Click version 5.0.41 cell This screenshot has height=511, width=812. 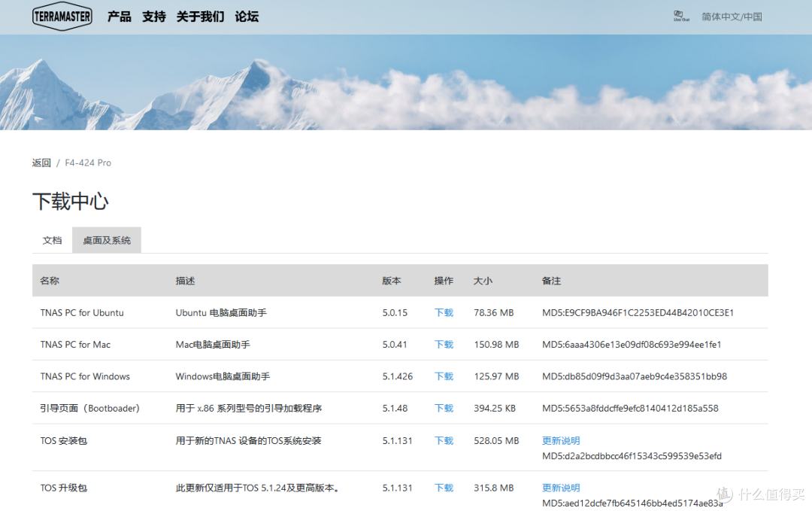click(395, 344)
